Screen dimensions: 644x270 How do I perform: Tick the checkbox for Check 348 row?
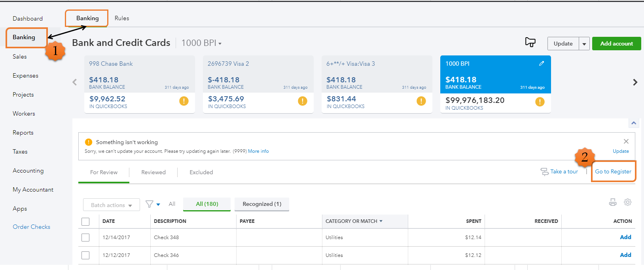point(85,238)
